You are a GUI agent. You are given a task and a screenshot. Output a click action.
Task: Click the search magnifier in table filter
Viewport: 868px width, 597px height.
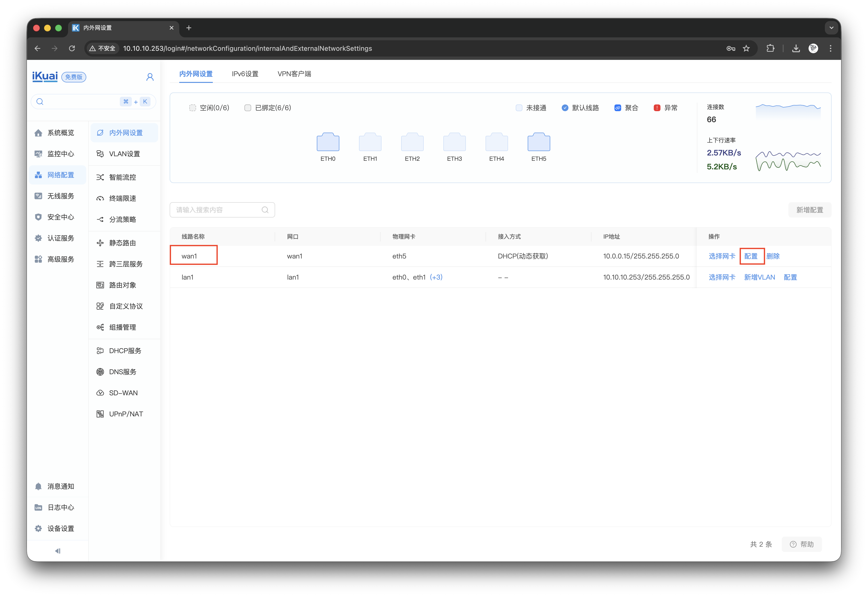pyautogui.click(x=265, y=210)
